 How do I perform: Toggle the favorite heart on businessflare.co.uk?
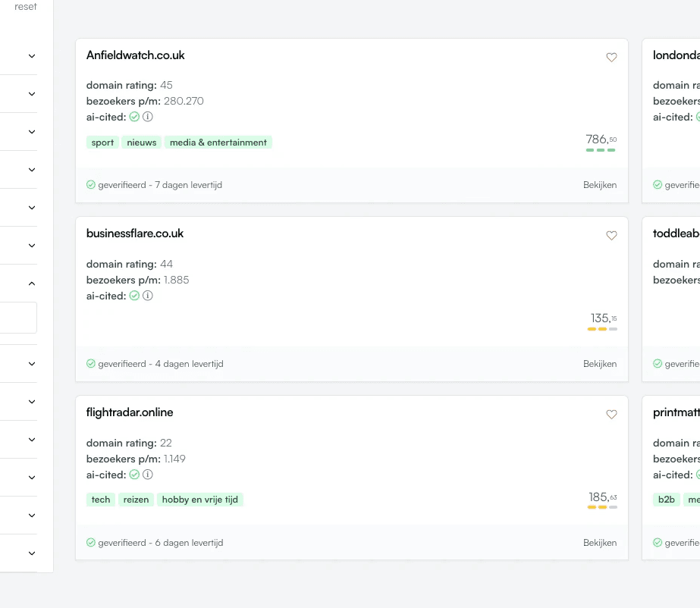(x=611, y=235)
